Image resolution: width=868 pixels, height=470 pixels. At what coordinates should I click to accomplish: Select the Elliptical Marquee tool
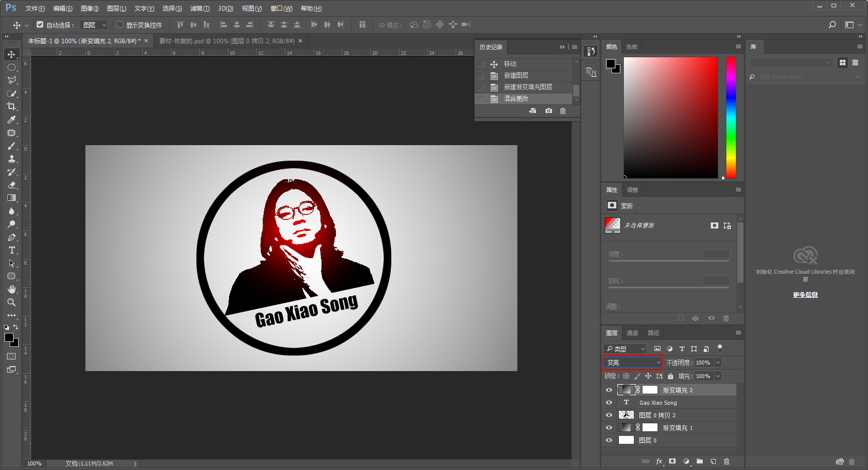pyautogui.click(x=12, y=67)
